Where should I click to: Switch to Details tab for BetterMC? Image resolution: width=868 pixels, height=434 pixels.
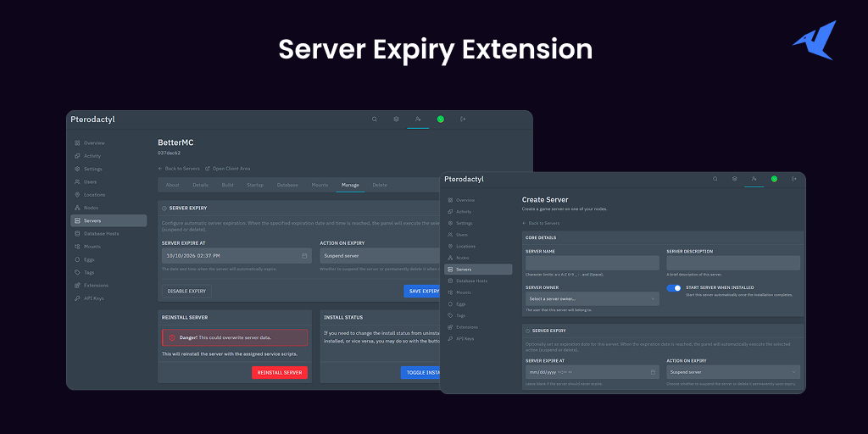tap(200, 185)
